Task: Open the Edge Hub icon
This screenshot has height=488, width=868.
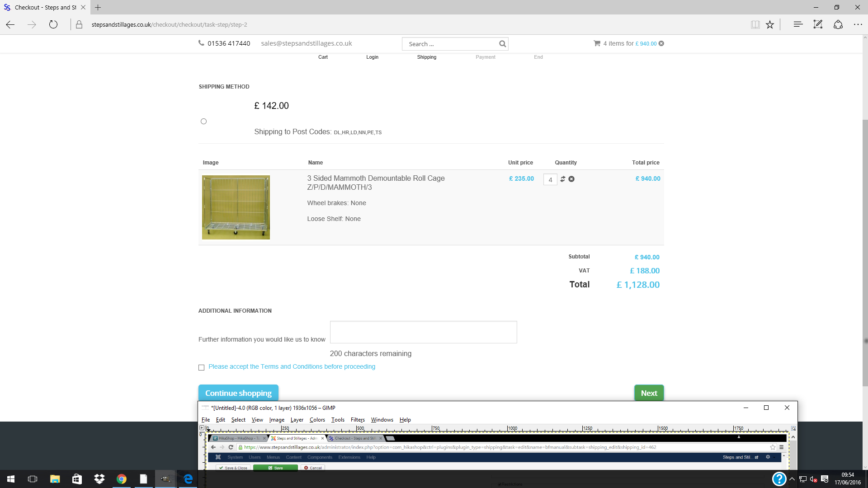Action: (x=798, y=24)
